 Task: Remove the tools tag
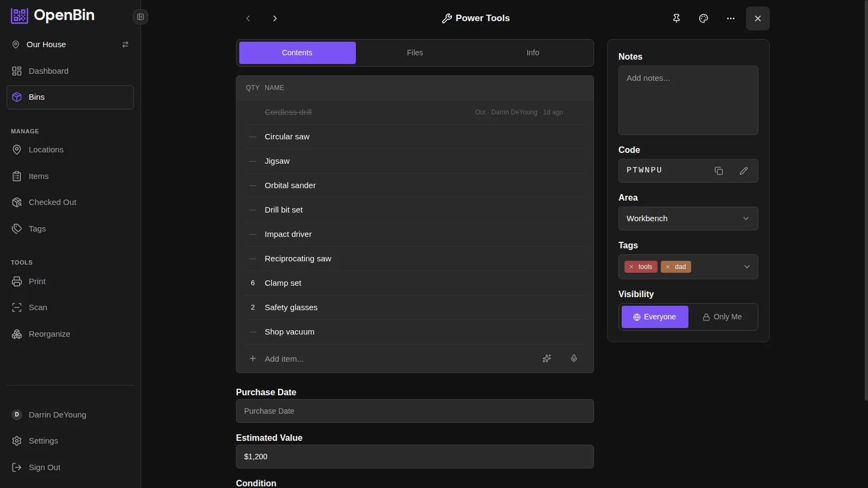(631, 267)
